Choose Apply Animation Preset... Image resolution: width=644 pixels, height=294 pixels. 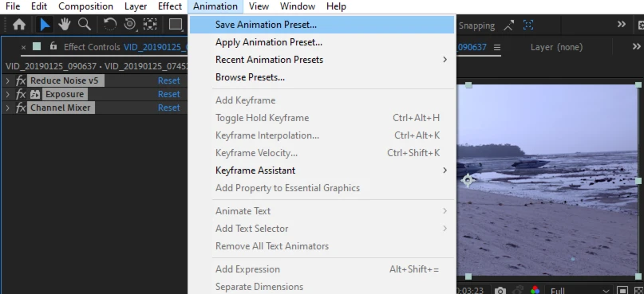322,42
